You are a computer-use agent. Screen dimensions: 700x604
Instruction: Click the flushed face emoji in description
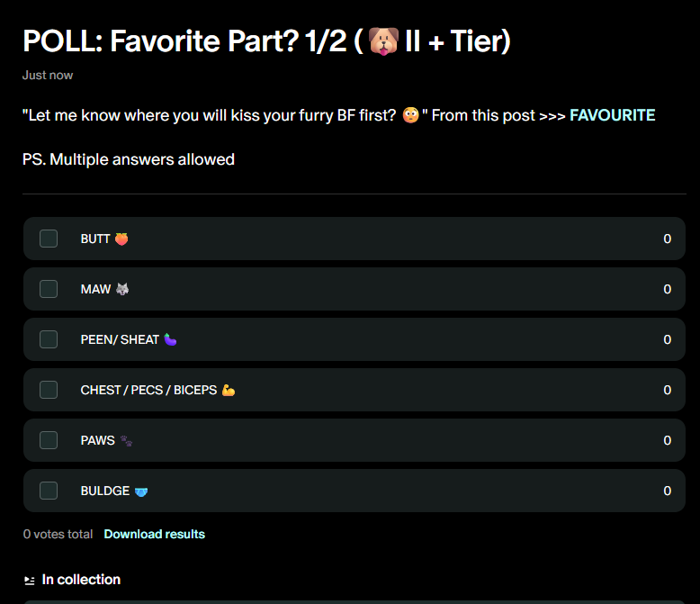click(410, 115)
